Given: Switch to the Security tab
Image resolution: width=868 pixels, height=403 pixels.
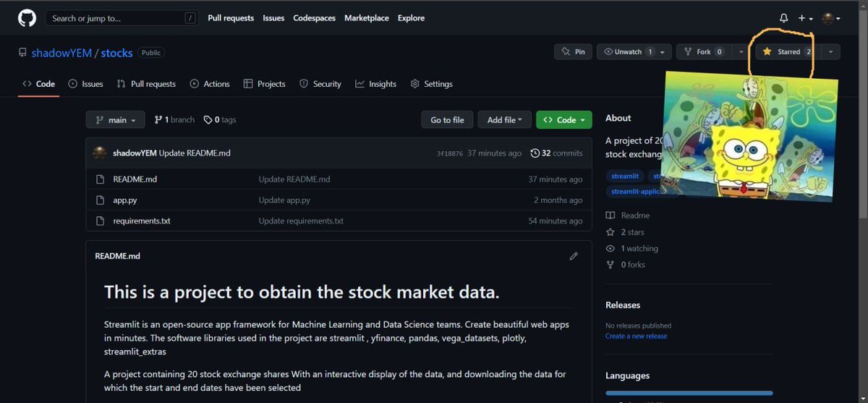Looking at the screenshot, I should tap(320, 84).
